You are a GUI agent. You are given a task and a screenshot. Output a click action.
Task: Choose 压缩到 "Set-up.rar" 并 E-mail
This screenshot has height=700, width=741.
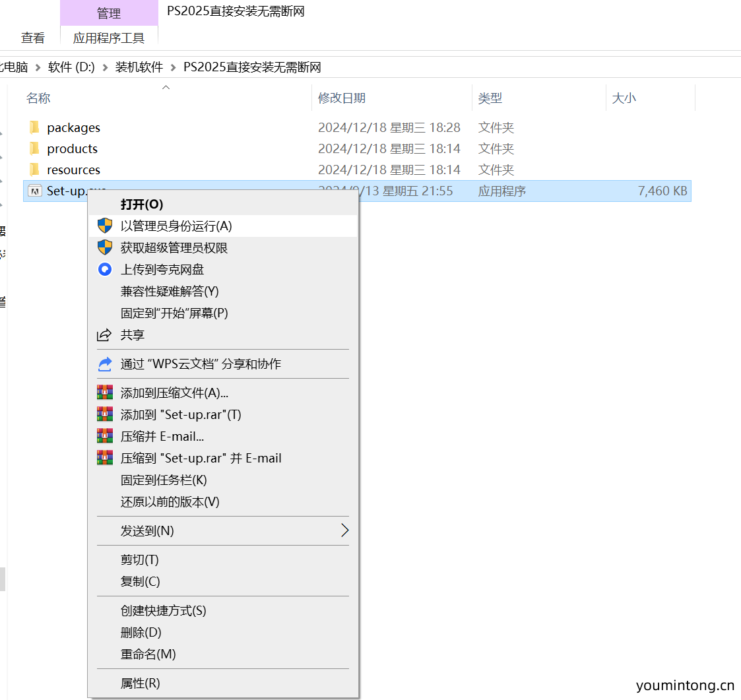[x=222, y=458]
